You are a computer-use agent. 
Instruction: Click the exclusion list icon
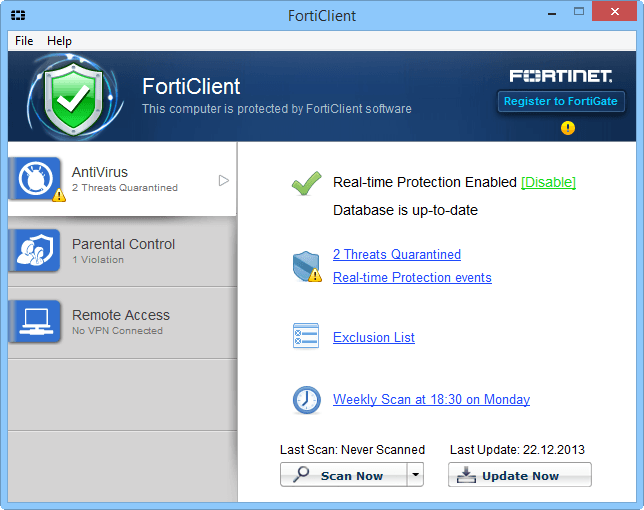point(306,337)
